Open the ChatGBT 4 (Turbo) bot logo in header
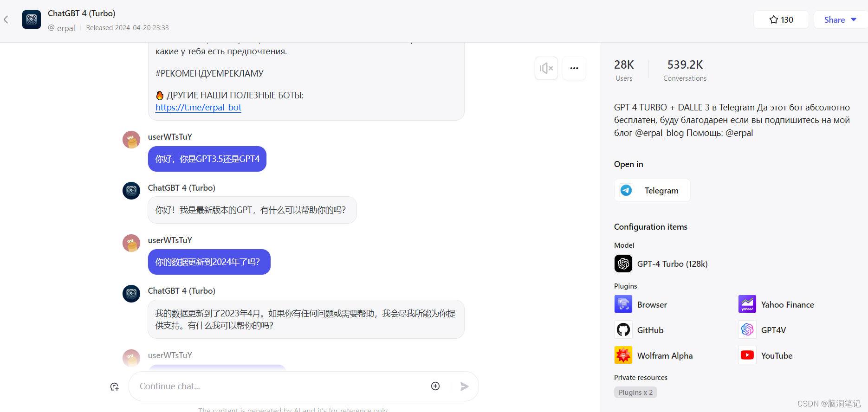 [x=32, y=19]
